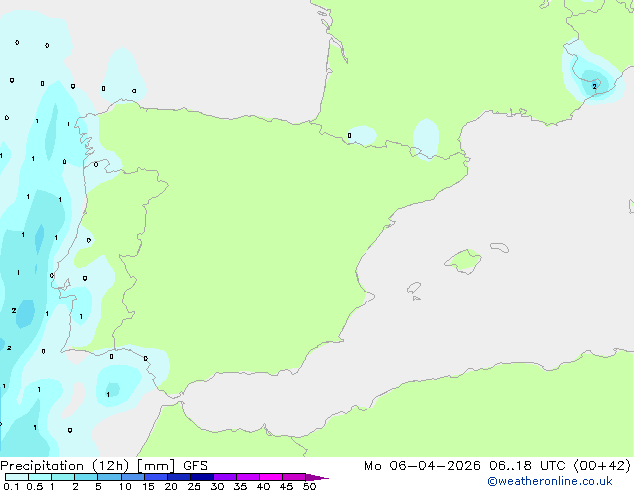Pick the legend swatch between 5 and 10
634x490 pixels.
(109, 477)
